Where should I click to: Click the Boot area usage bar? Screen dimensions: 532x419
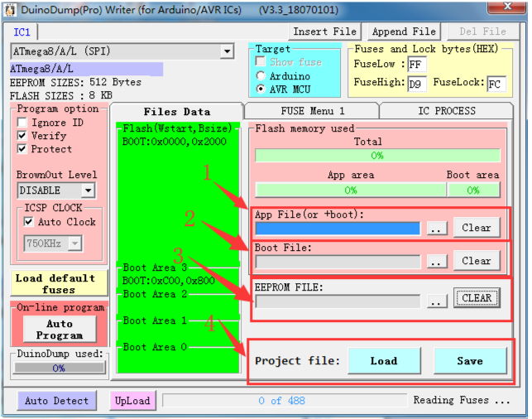tap(473, 190)
